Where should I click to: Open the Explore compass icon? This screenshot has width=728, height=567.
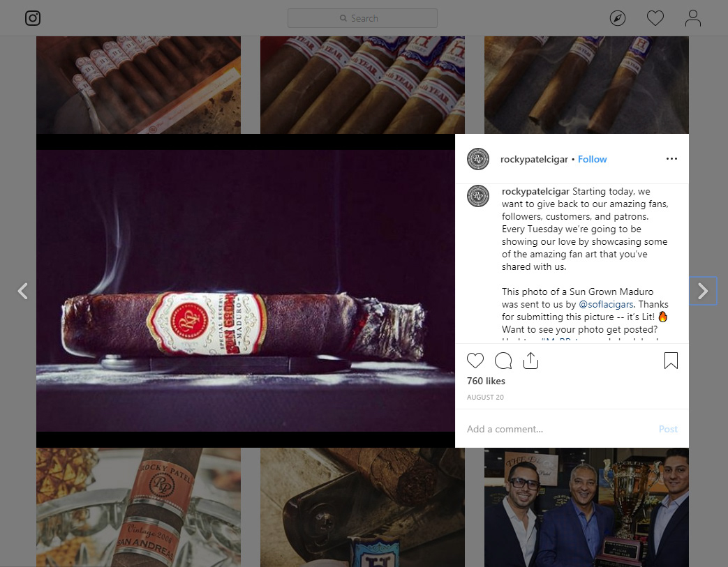click(x=618, y=18)
